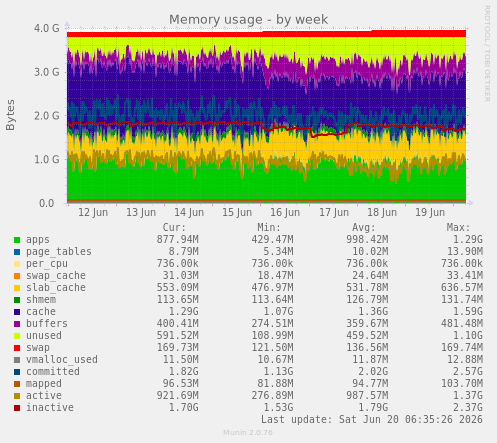Click the '19 Jun' x-axis label
This screenshot has height=443, width=497.
430,212
